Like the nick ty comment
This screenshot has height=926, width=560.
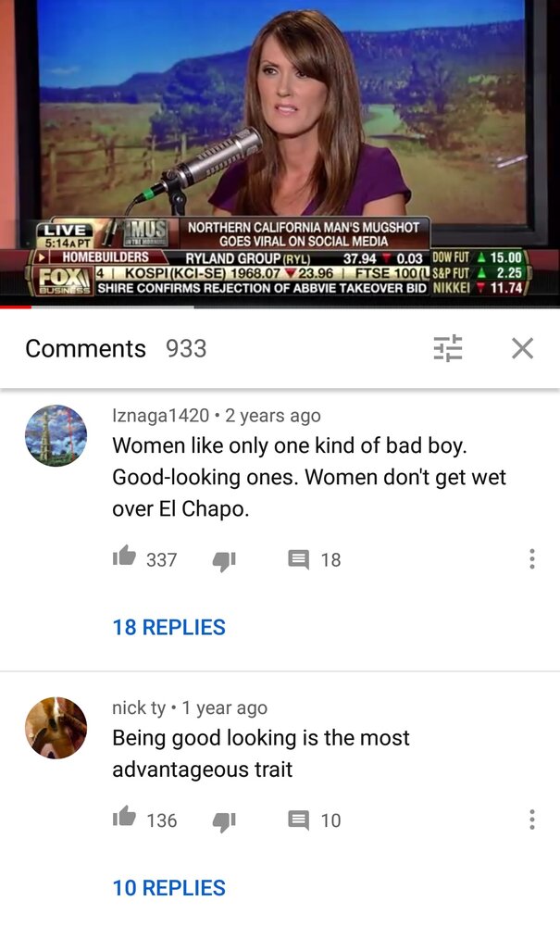[x=124, y=817]
